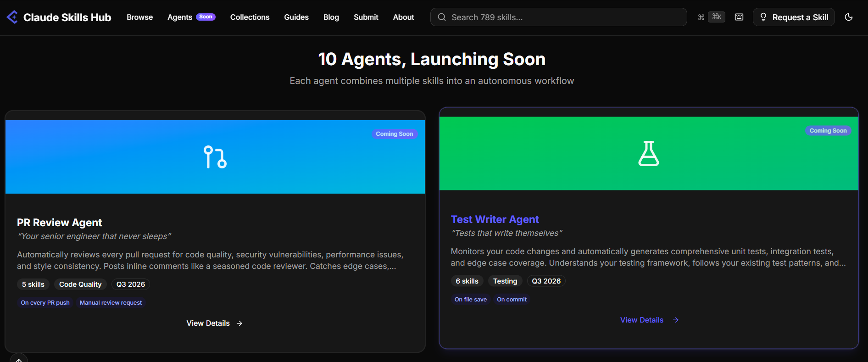Image resolution: width=868 pixels, height=362 pixels.
Task: Open the About page
Action: point(404,17)
